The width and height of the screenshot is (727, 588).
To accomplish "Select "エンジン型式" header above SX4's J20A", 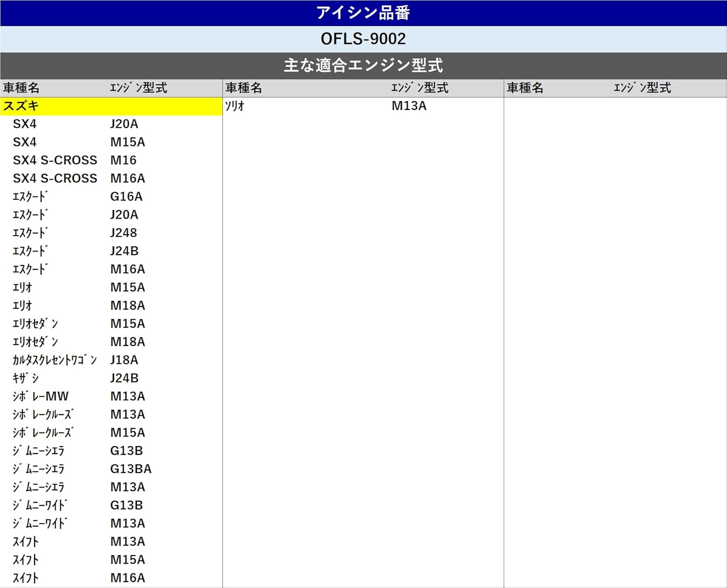I will pyautogui.click(x=139, y=88).
